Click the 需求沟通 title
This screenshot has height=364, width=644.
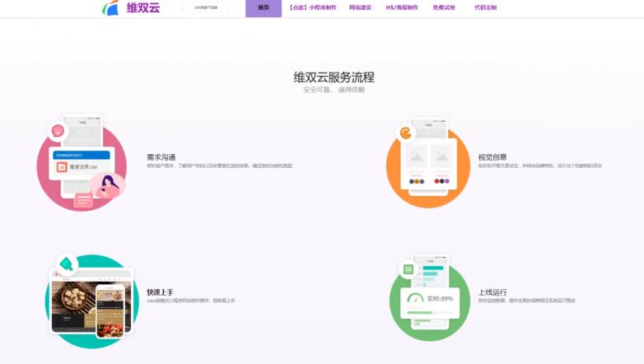pyautogui.click(x=161, y=157)
